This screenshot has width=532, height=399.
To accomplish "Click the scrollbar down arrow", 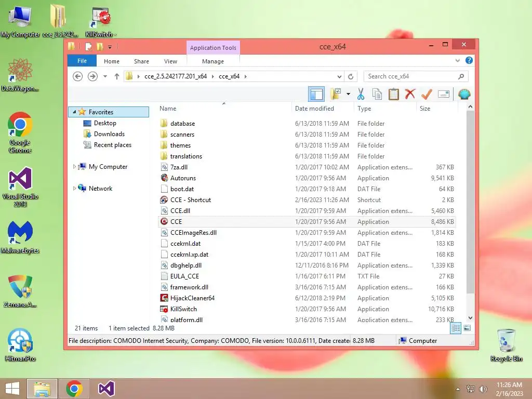I will click(x=470, y=318).
